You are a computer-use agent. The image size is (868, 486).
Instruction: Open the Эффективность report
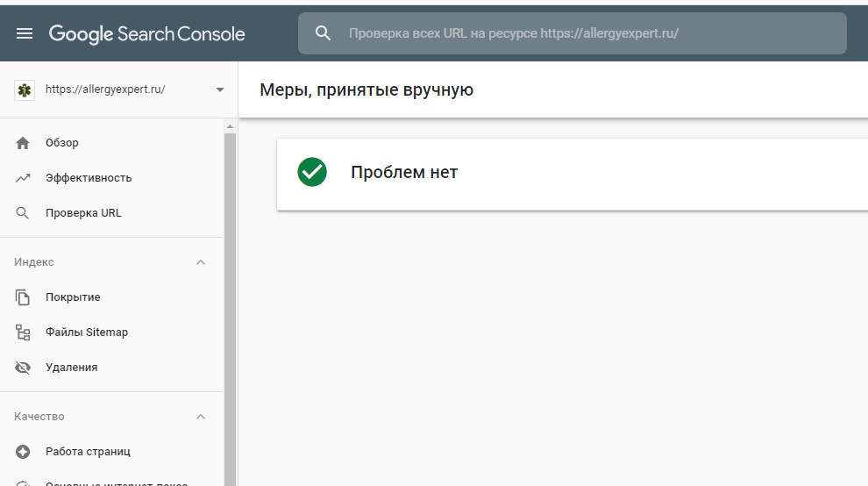[x=89, y=178]
